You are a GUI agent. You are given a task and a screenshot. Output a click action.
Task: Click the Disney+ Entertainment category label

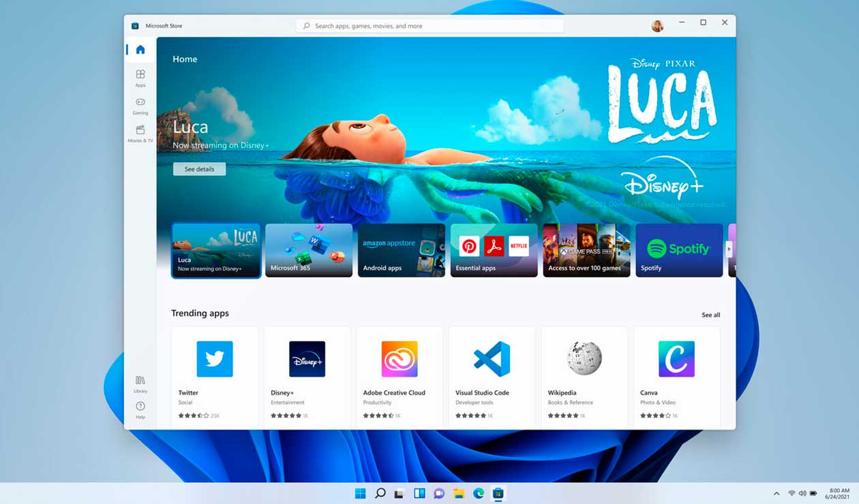[288, 403]
